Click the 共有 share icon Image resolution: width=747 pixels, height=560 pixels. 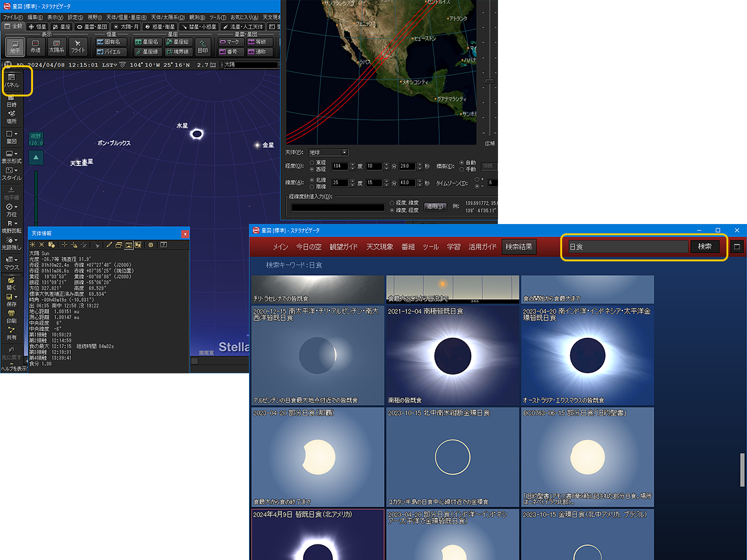pyautogui.click(x=12, y=333)
